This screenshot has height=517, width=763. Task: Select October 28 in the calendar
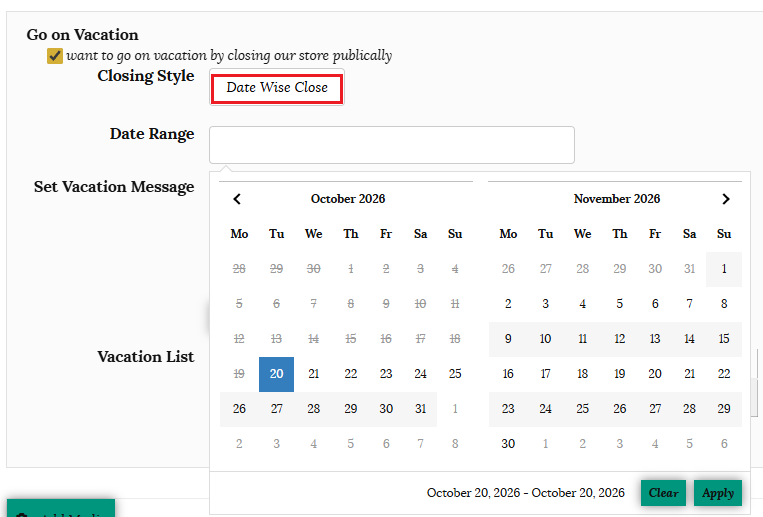tap(313, 409)
